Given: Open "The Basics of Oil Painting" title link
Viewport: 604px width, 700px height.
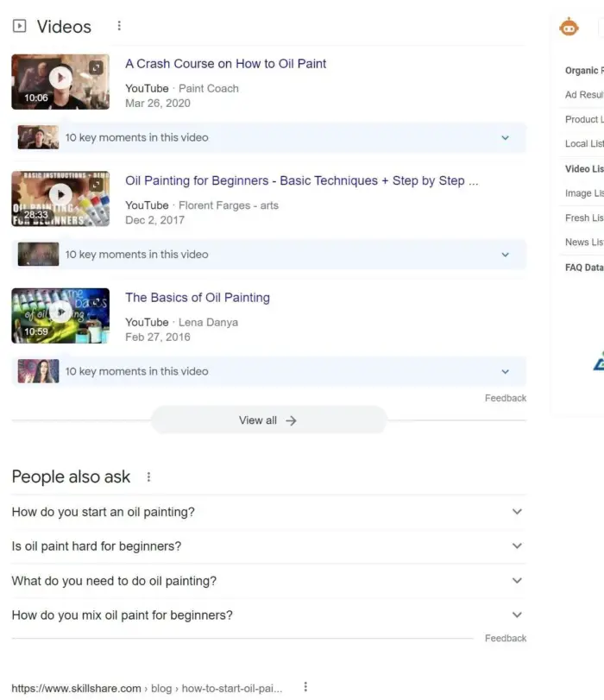Looking at the screenshot, I should click(x=197, y=298).
